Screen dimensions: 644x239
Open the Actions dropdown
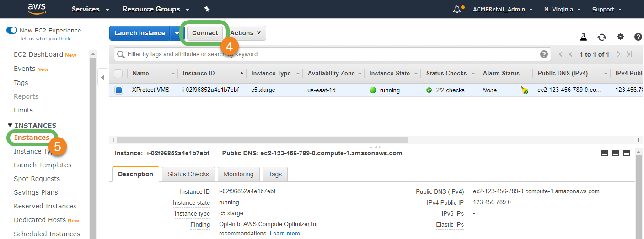point(246,33)
